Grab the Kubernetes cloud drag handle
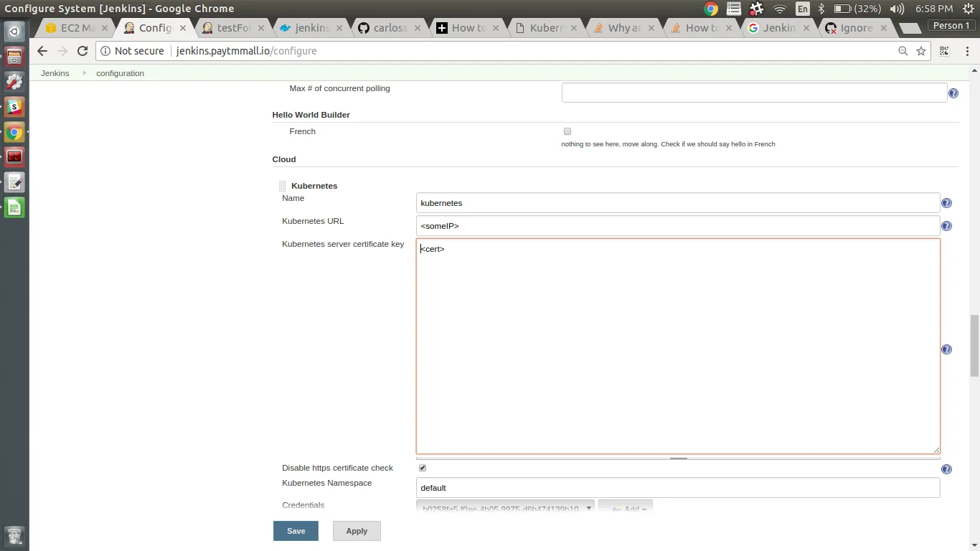 pos(282,186)
